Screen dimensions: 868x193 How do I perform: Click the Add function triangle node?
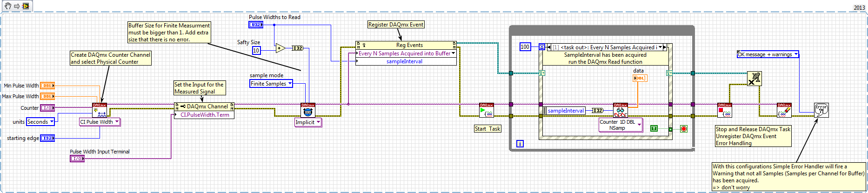(280, 48)
